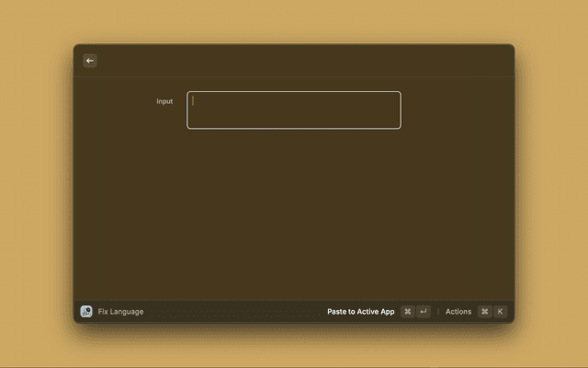Click the divider between Paste and Actions
This screenshot has width=588, height=368.
click(437, 312)
